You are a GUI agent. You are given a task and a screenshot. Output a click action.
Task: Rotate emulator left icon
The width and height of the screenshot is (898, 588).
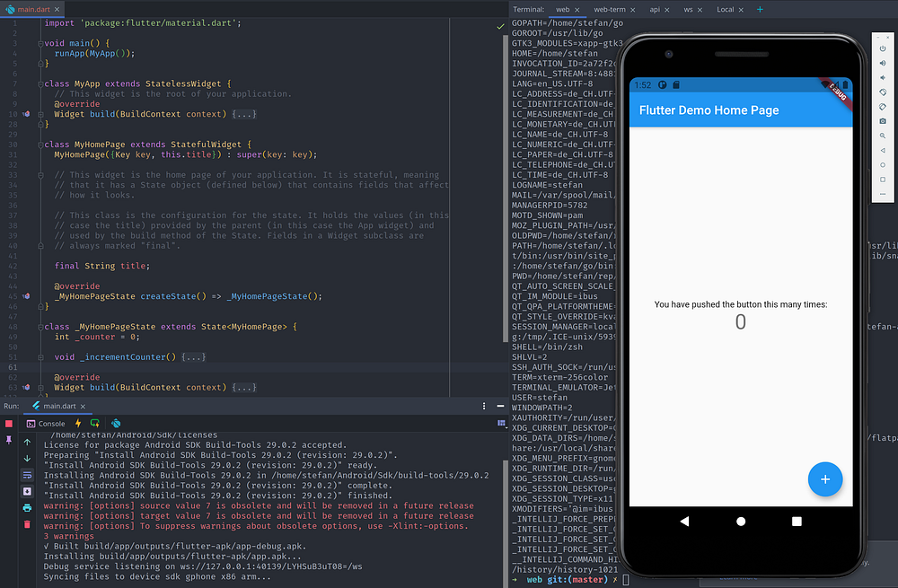pyautogui.click(x=883, y=92)
